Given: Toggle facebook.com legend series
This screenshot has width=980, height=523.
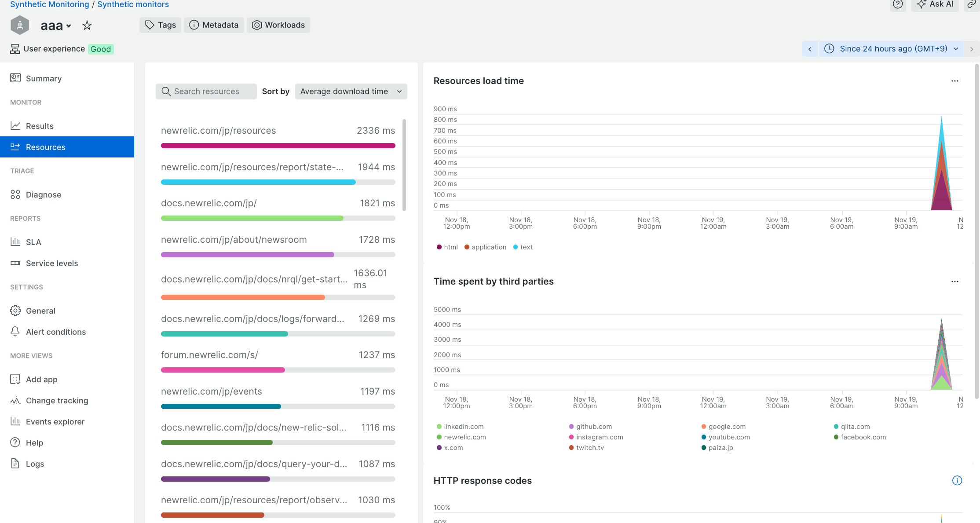Looking at the screenshot, I should point(860,437).
